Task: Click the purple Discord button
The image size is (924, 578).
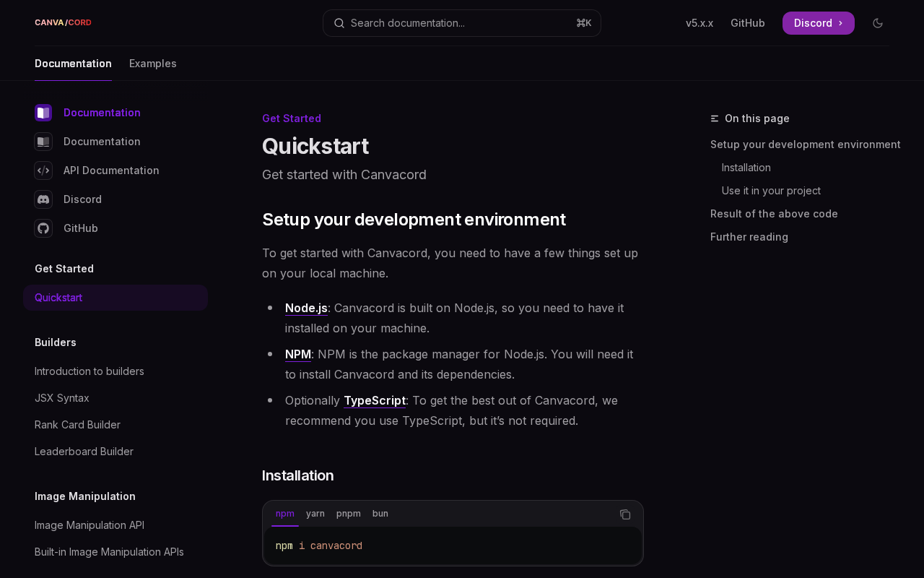Action: coord(818,23)
